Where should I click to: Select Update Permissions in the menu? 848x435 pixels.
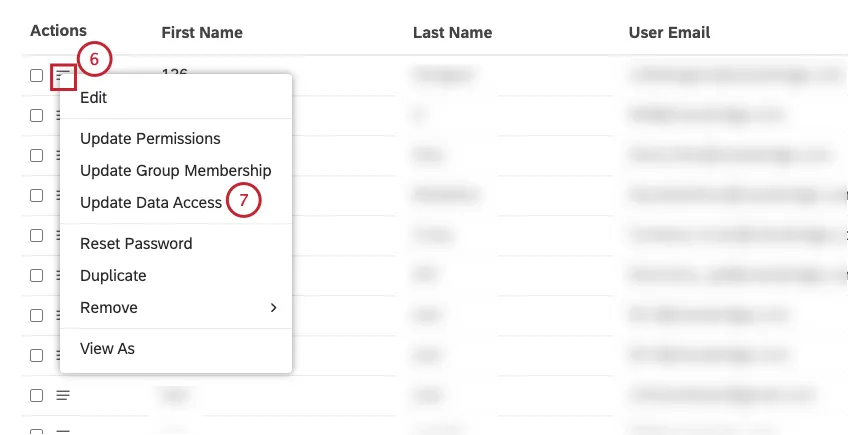click(150, 139)
